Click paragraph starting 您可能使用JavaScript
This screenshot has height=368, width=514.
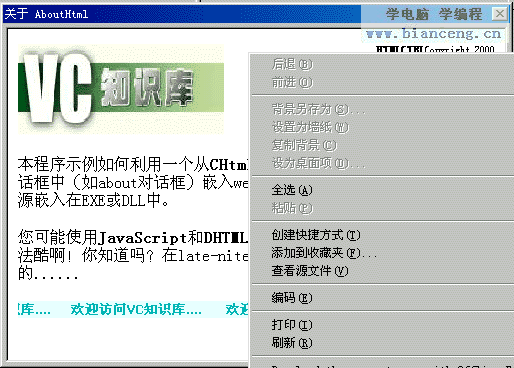(x=133, y=255)
